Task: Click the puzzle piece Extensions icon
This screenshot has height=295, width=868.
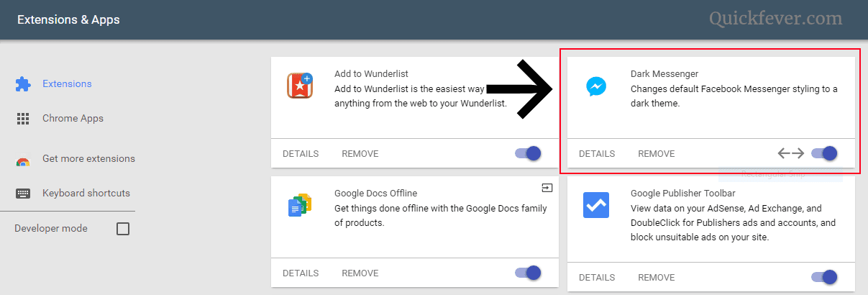Action: (x=23, y=84)
